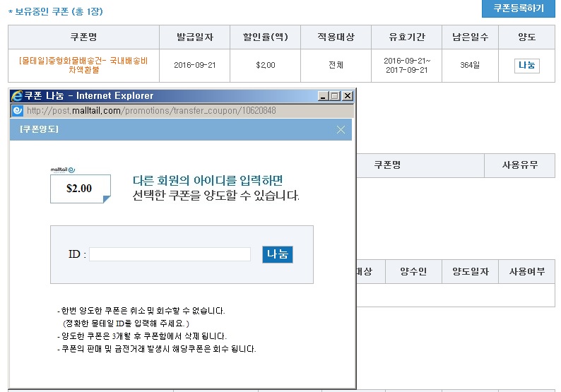The height and width of the screenshot is (392, 561).
Task: Select the 양도일자 column header
Action: (x=471, y=271)
